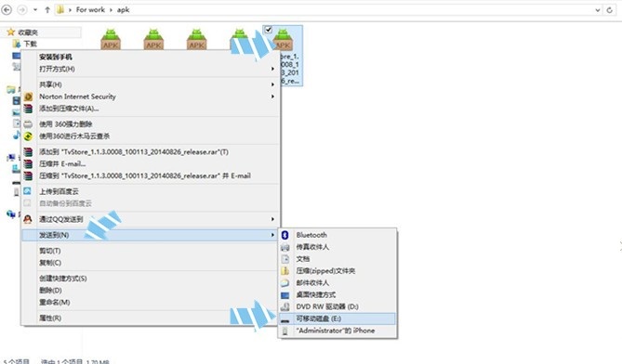The image size is (622, 364).
Task: Click WinRAR icon beside 'Add to archive'
Action: click(x=28, y=109)
